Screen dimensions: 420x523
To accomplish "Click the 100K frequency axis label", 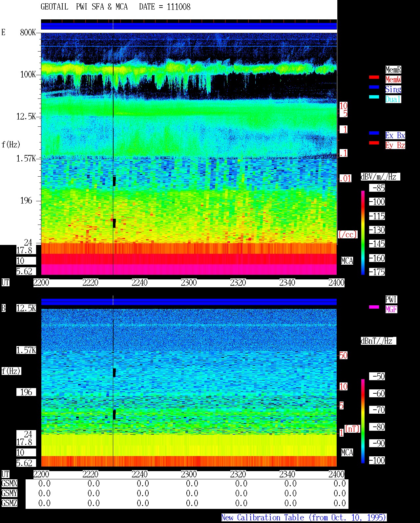I will click(28, 75).
